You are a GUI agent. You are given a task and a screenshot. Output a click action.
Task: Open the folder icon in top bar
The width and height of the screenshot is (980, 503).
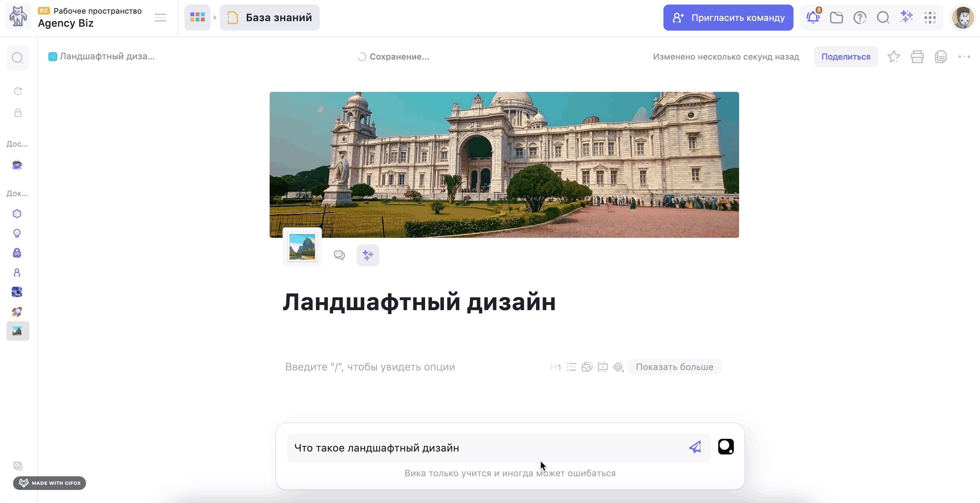click(x=836, y=18)
